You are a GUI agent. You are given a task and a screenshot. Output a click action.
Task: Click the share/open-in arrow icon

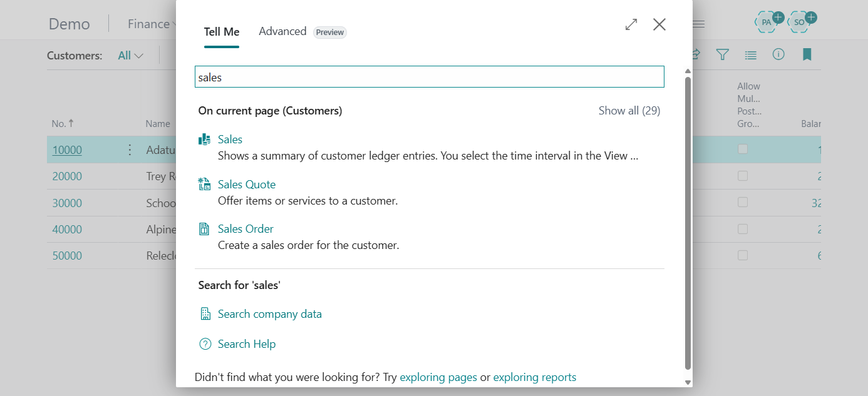(x=695, y=55)
